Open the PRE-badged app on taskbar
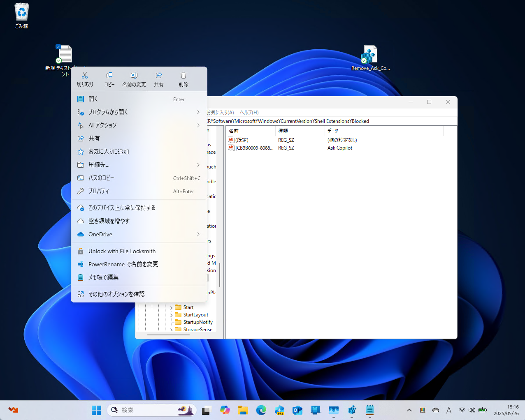Viewport: 525px width, 420px height. click(279, 410)
